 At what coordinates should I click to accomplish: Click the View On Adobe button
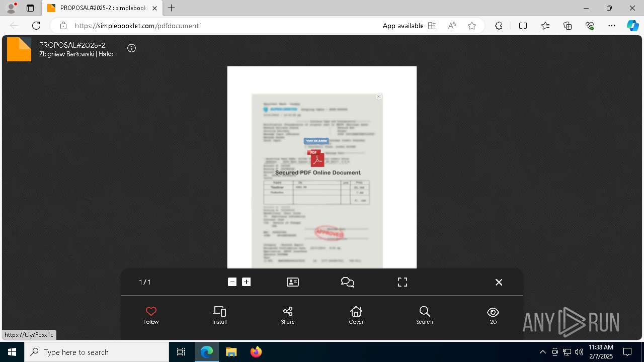[x=316, y=141]
